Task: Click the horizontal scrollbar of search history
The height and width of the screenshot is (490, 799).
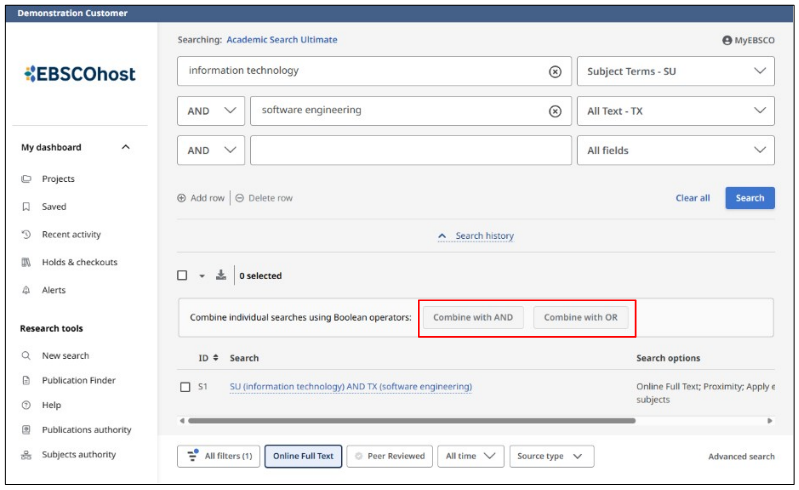Action: [x=412, y=421]
